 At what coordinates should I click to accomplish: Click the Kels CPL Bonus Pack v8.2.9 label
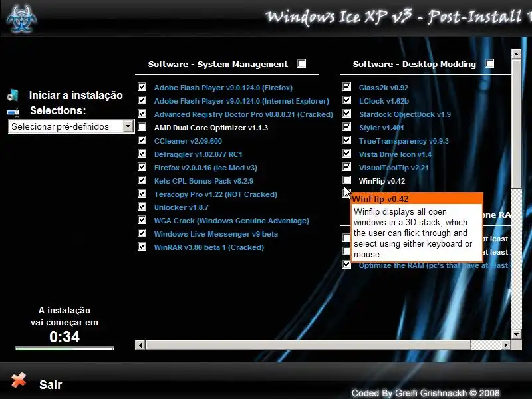click(x=203, y=181)
